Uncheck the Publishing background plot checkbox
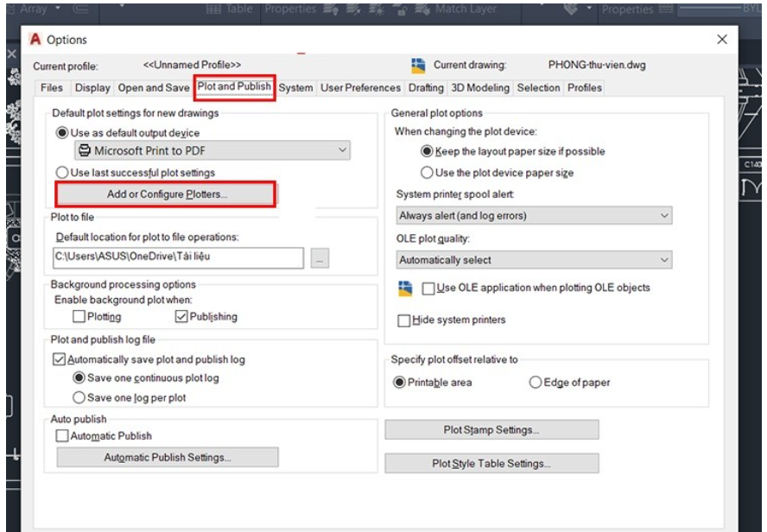The width and height of the screenshot is (767, 532). pos(181,317)
